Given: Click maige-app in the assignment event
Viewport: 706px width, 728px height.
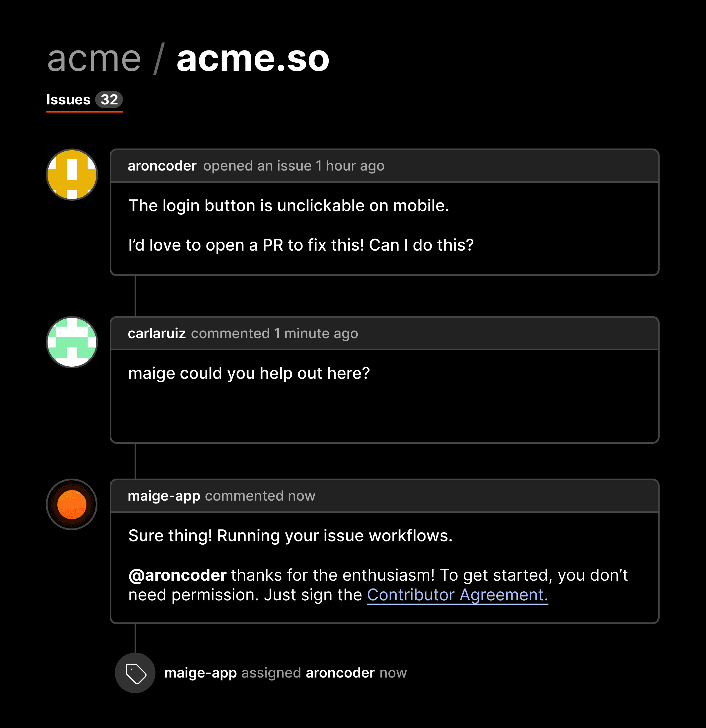Looking at the screenshot, I should pyautogui.click(x=200, y=673).
